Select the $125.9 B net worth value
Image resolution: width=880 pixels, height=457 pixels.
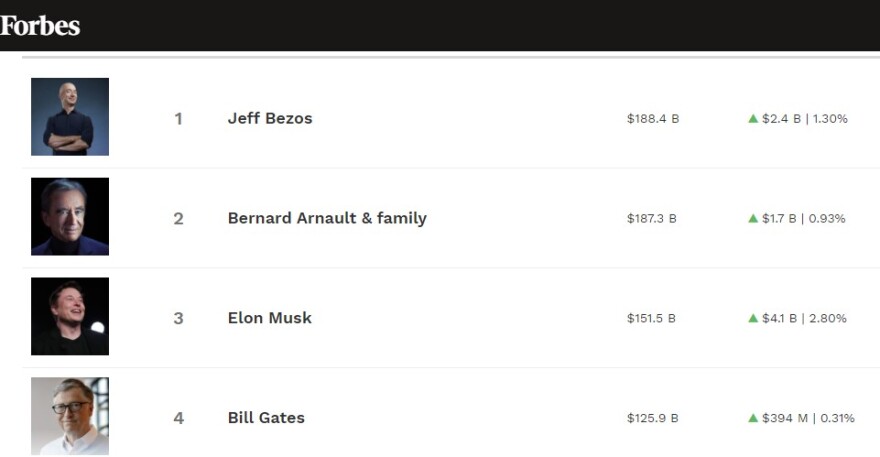pyautogui.click(x=652, y=419)
